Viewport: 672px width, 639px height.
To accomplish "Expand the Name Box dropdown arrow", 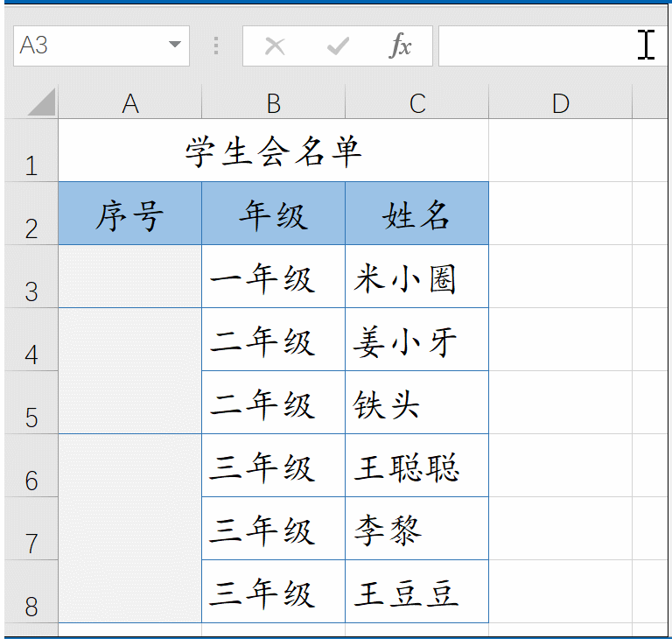I will 174,44.
